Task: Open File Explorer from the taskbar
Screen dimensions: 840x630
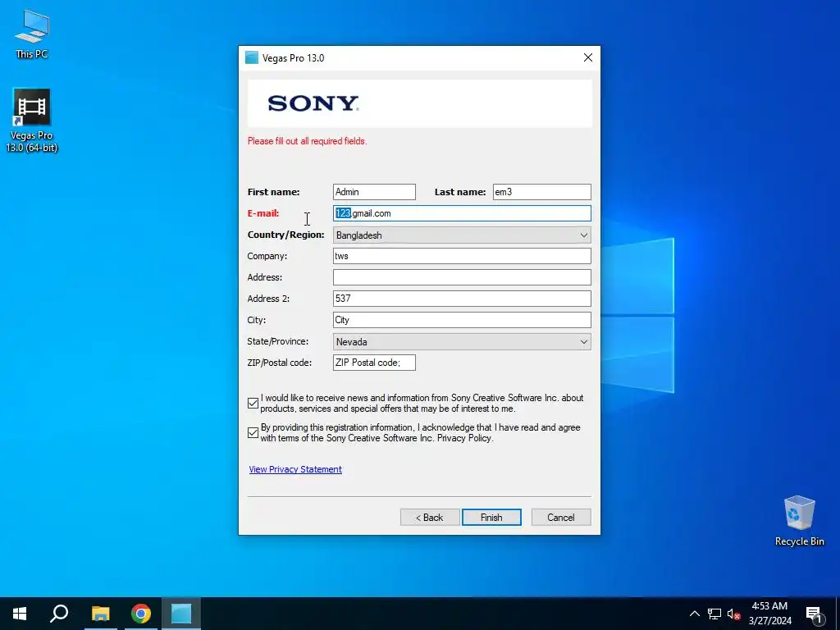Action: click(100, 614)
